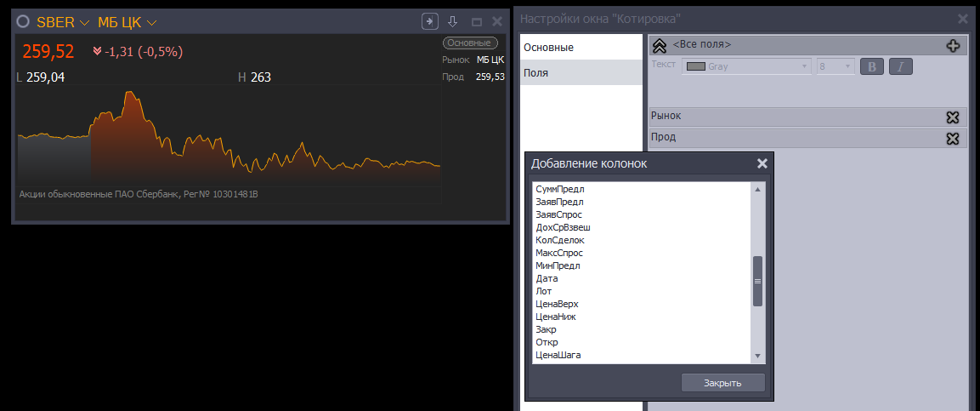The width and height of the screenshot is (980, 411).
Task: Remove the Рынок field
Action: pyautogui.click(x=953, y=117)
